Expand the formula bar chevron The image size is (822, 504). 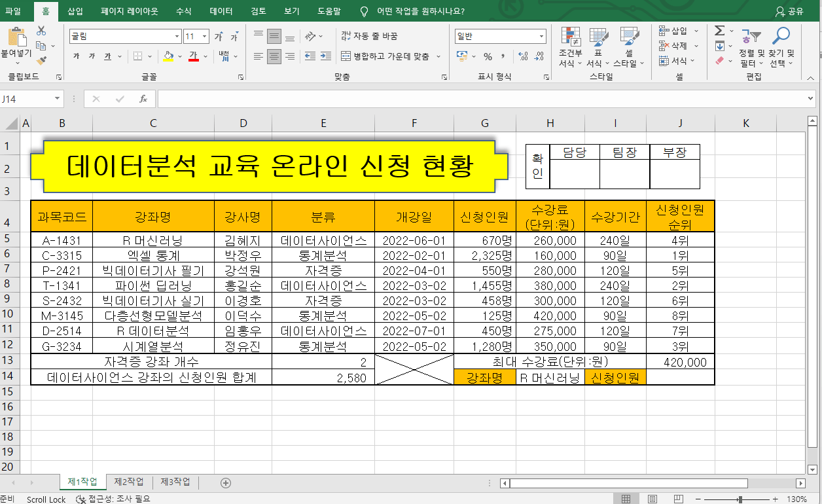pos(812,99)
